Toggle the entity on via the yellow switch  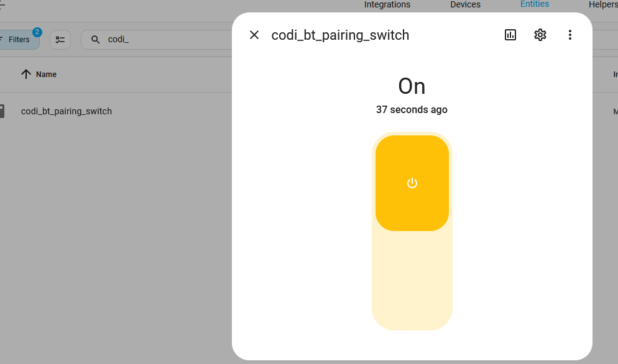412,183
